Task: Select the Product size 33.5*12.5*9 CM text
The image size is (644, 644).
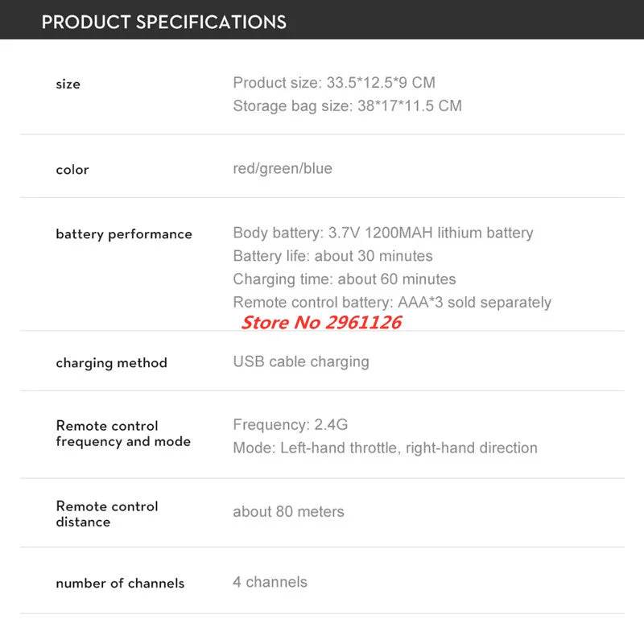Action: [x=334, y=83]
